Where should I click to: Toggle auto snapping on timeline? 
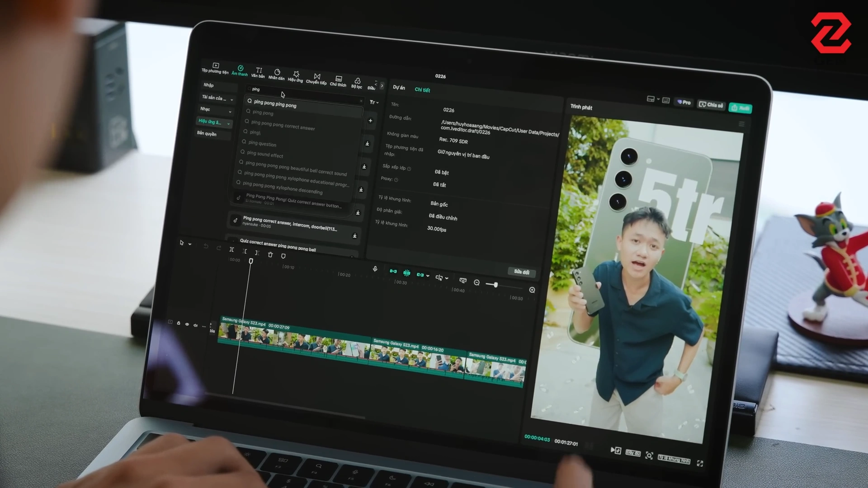pos(407,273)
